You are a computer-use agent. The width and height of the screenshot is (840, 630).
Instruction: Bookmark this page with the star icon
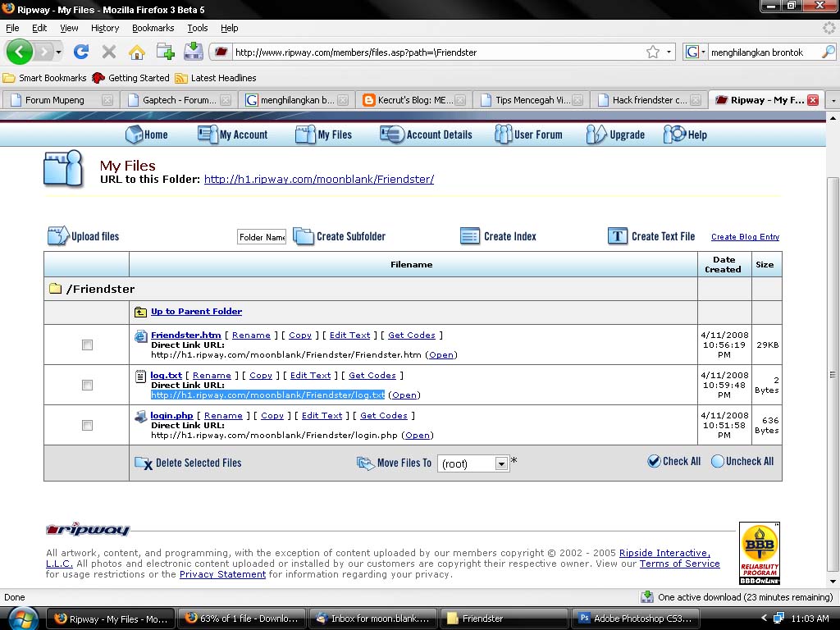pyautogui.click(x=652, y=52)
